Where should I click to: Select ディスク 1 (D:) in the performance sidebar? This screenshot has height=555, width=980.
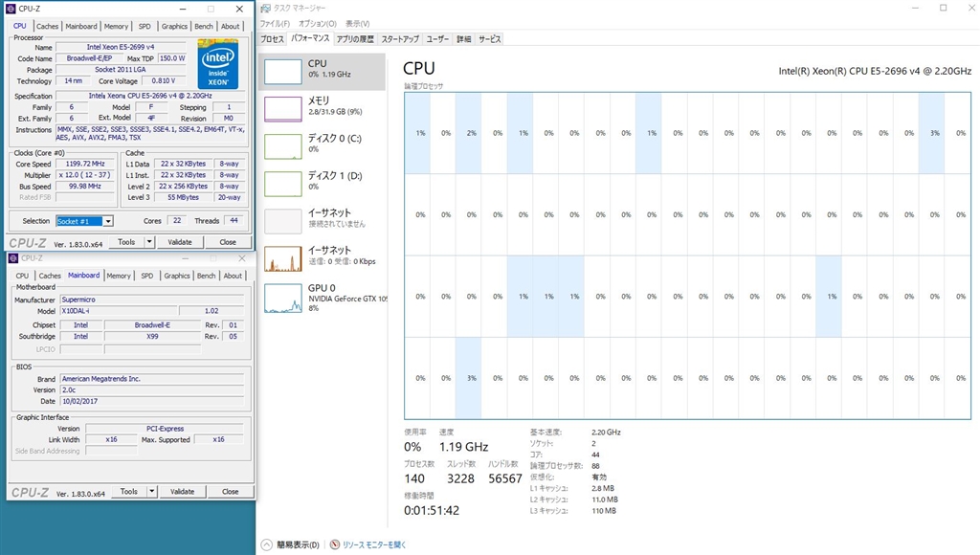click(322, 184)
